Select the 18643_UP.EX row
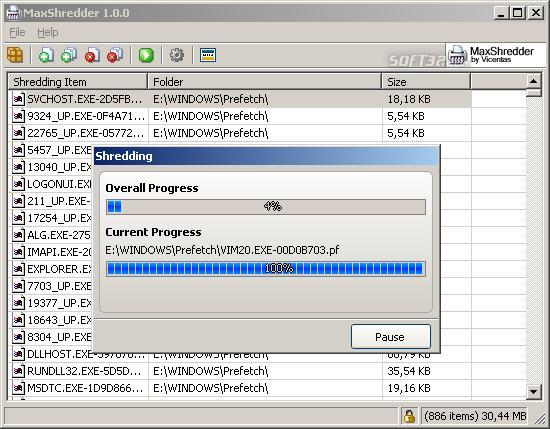 pyautogui.click(x=51, y=320)
